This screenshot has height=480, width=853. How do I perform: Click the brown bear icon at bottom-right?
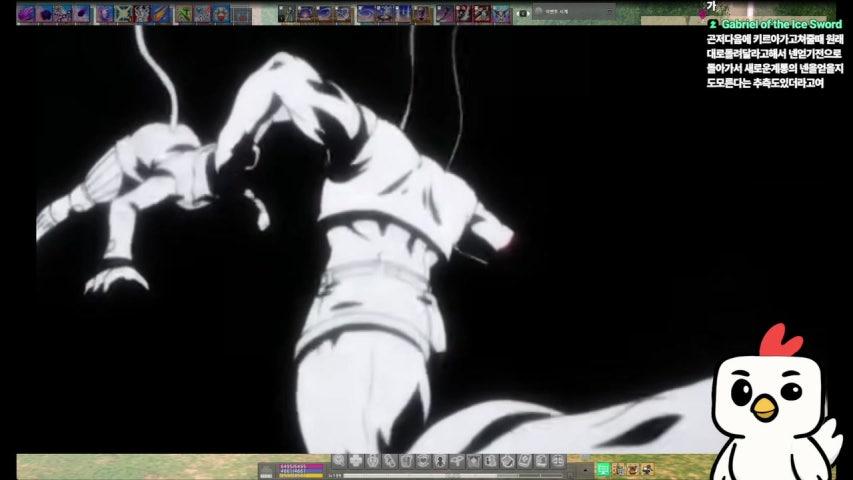(633, 469)
